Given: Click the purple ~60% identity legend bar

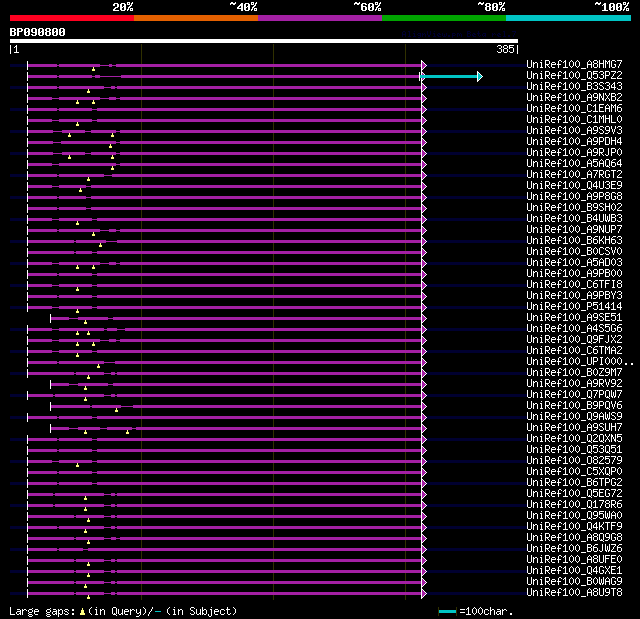Looking at the screenshot, I should [320, 18].
